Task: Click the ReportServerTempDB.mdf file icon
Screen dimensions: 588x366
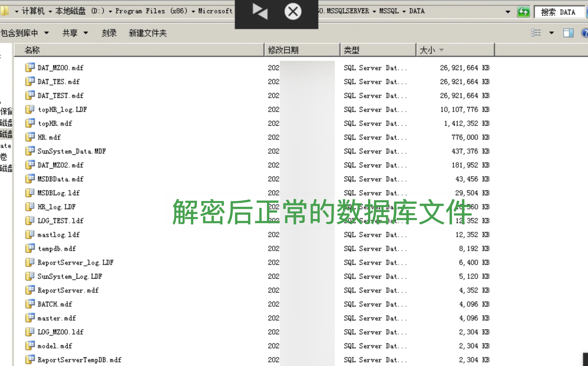Action: point(30,359)
